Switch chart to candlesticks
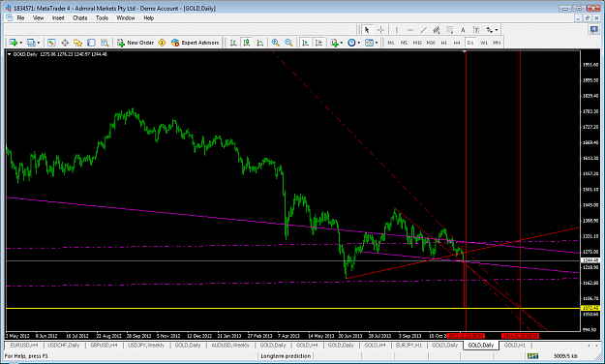Image resolution: width=605 pixels, height=364 pixels. (247, 43)
